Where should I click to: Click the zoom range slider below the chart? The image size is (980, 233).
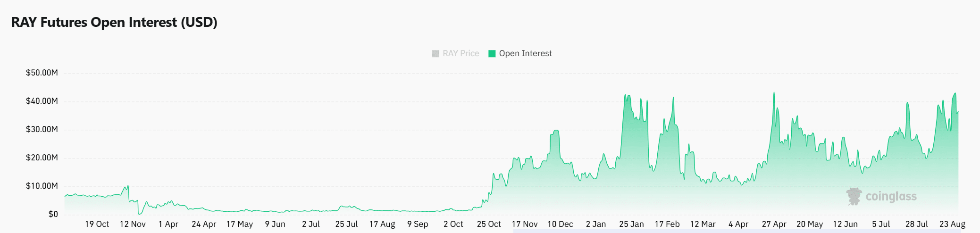(736, 231)
